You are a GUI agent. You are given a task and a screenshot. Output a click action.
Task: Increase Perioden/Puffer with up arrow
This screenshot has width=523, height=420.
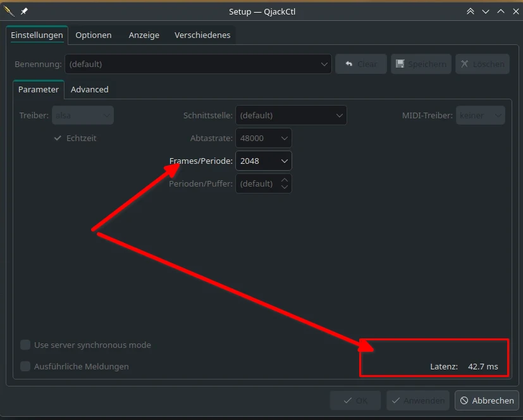tap(284, 180)
